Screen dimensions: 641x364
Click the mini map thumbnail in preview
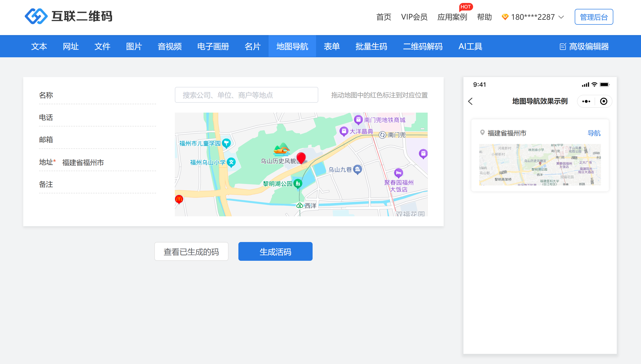(x=540, y=164)
